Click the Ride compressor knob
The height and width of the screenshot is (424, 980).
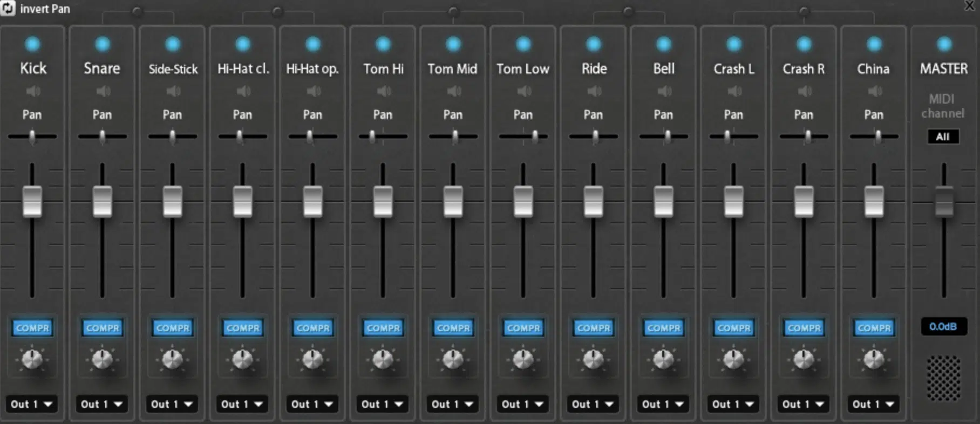(594, 359)
